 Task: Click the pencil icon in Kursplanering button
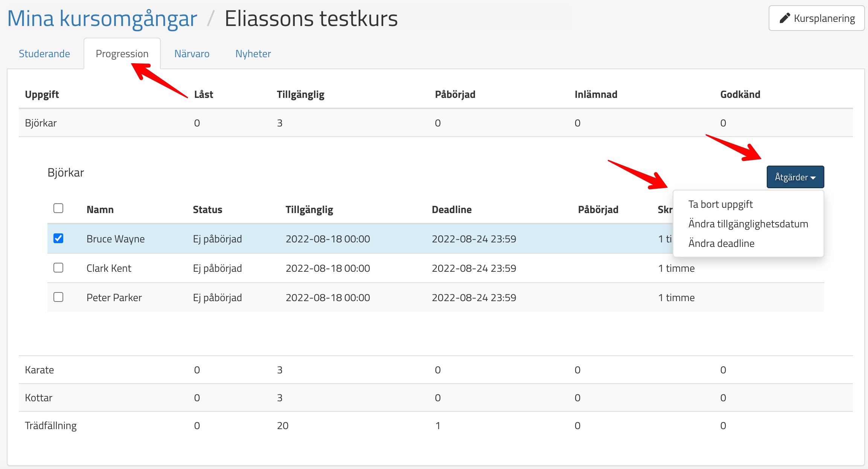coord(784,18)
